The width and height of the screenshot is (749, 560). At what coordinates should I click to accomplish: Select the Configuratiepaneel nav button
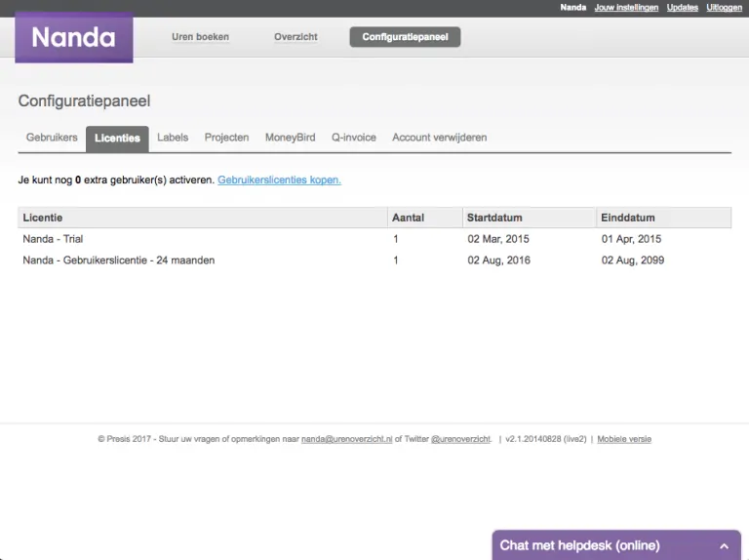405,37
